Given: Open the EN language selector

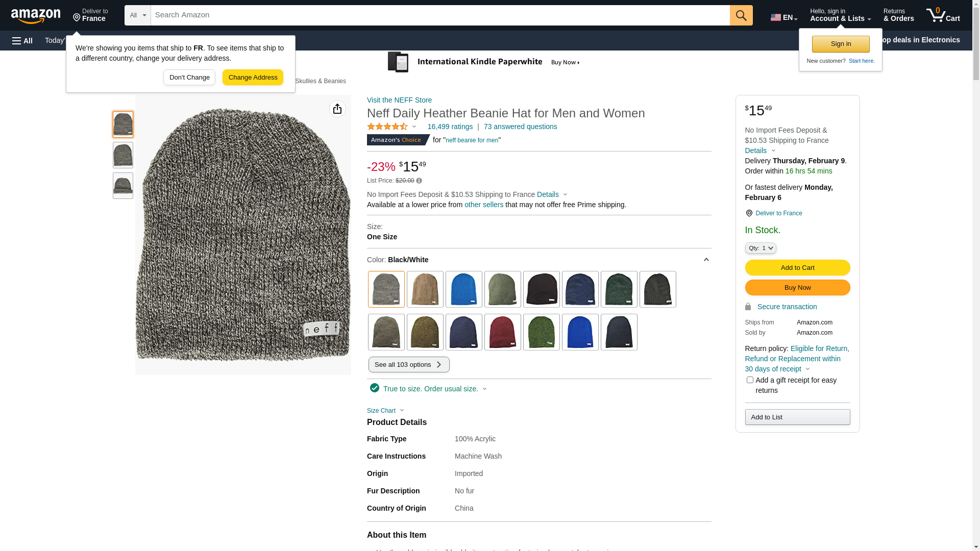Looking at the screenshot, I should 783,17.
